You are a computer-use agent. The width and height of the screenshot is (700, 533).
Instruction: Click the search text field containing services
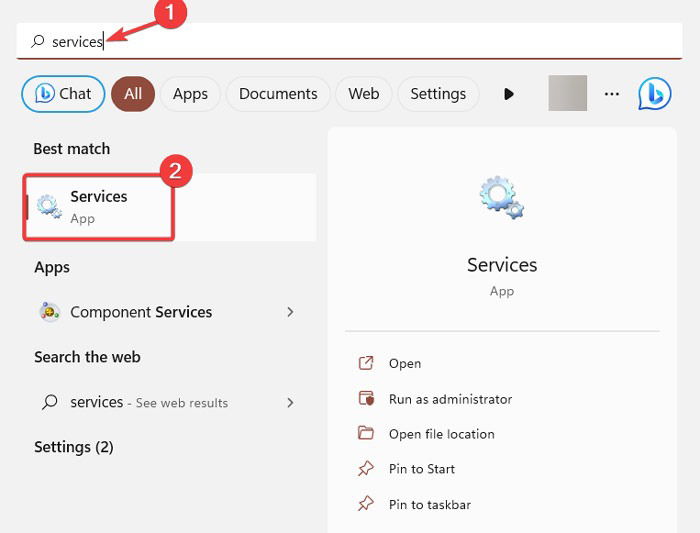[349, 41]
